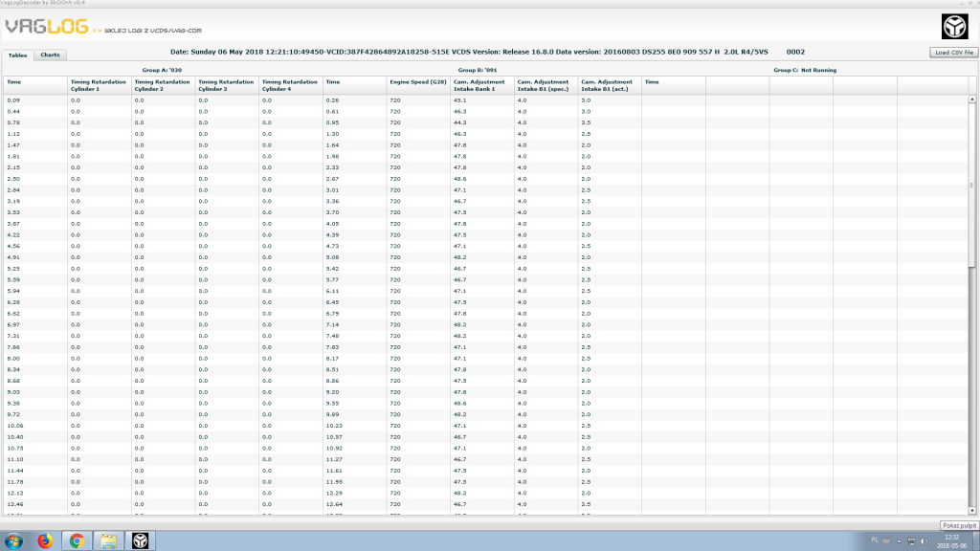Click the PL language indicator in tray
This screenshot has width=980, height=551.
(875, 540)
